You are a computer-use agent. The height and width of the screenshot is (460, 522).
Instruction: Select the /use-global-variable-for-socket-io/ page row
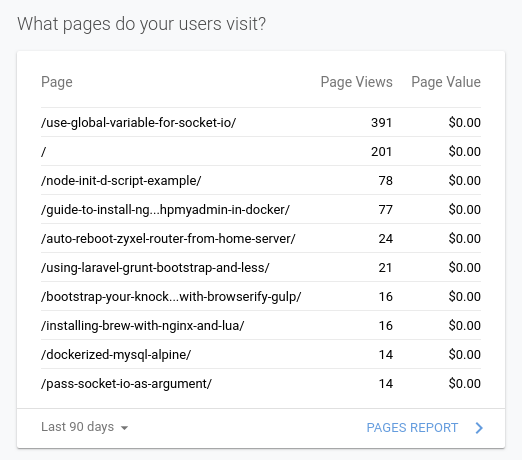coord(261,122)
